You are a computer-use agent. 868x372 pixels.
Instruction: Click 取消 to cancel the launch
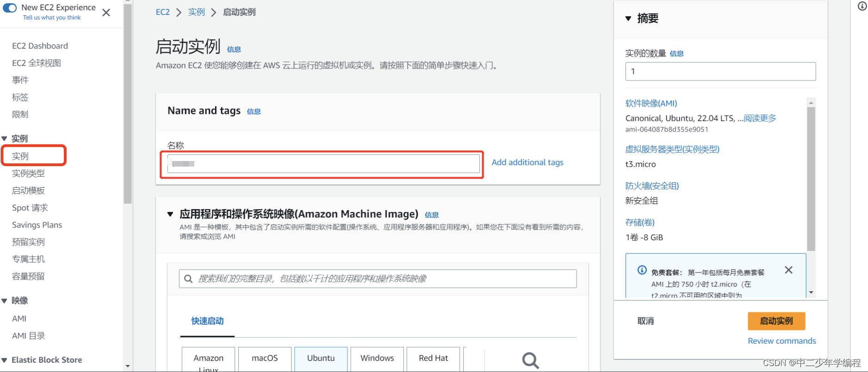[645, 321]
